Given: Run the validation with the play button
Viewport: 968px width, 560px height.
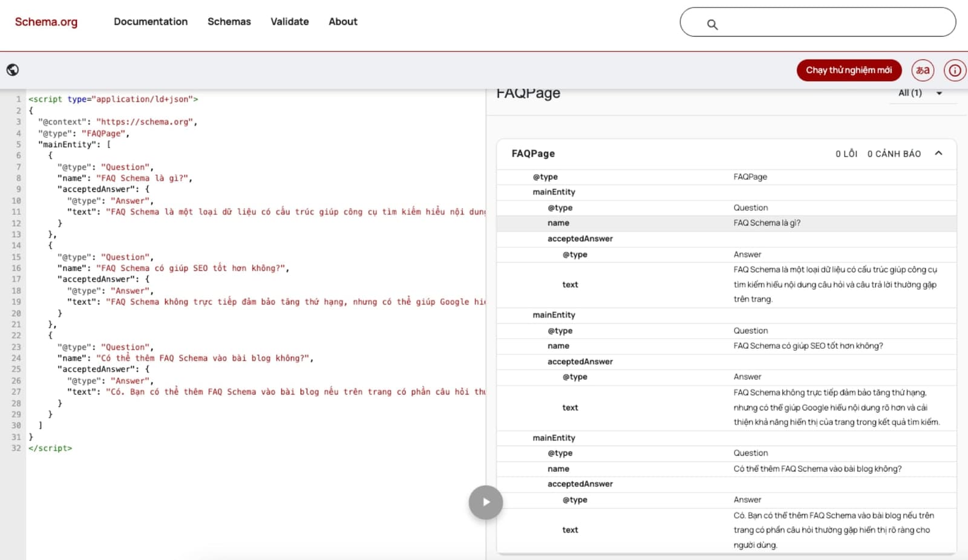Looking at the screenshot, I should click(x=486, y=502).
